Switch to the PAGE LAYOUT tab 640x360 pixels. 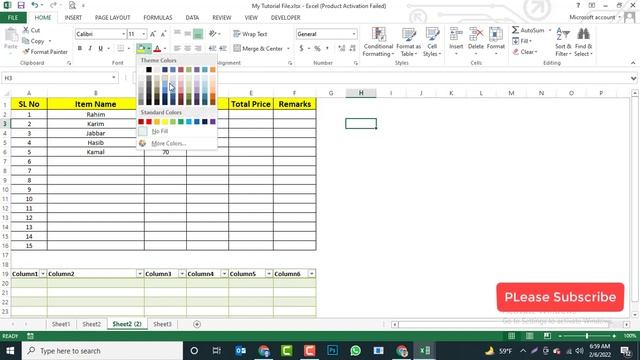point(112,18)
